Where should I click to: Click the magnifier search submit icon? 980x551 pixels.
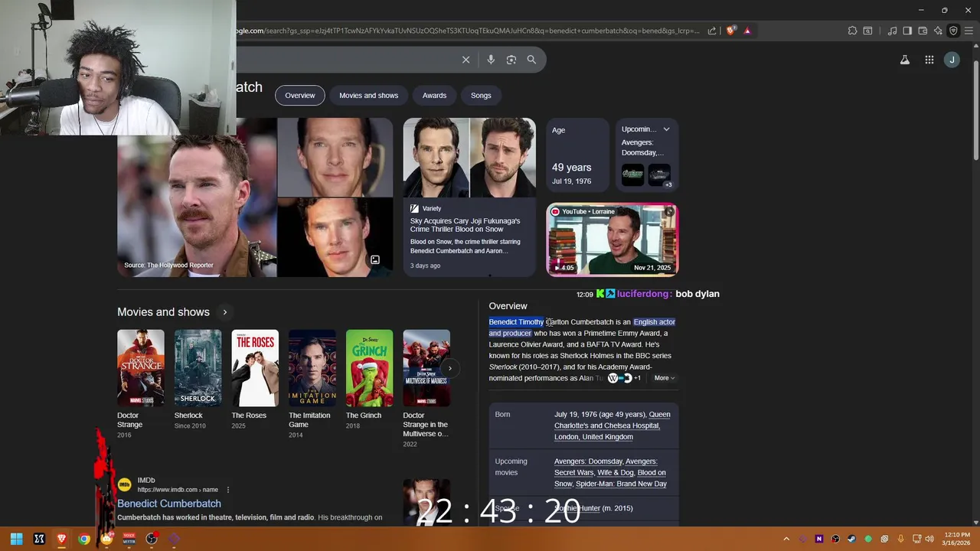coord(531,60)
